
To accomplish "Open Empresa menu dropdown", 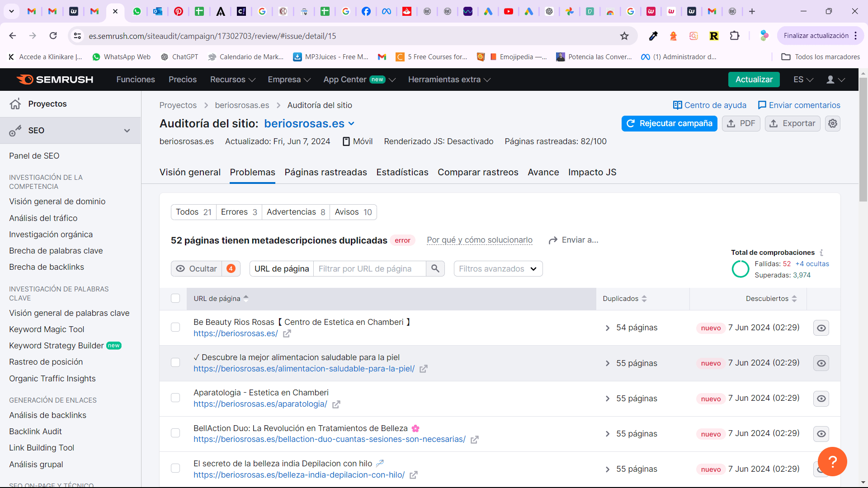I will (x=289, y=80).
